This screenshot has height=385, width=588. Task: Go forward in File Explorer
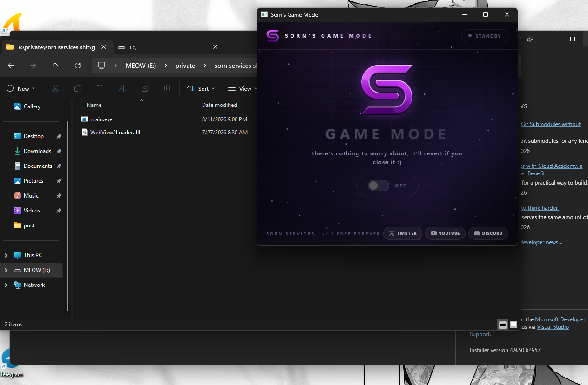[x=33, y=66]
